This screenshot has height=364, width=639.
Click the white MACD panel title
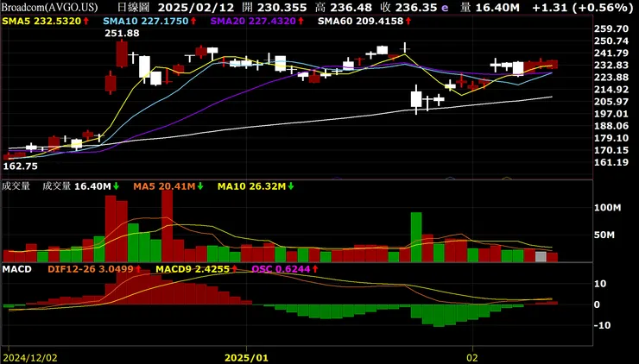(x=16, y=269)
